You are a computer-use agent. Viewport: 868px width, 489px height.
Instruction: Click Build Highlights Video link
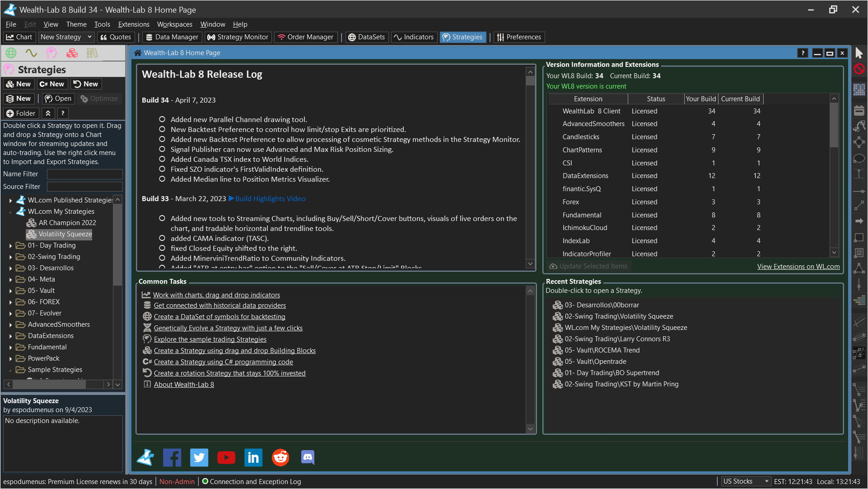coord(270,199)
